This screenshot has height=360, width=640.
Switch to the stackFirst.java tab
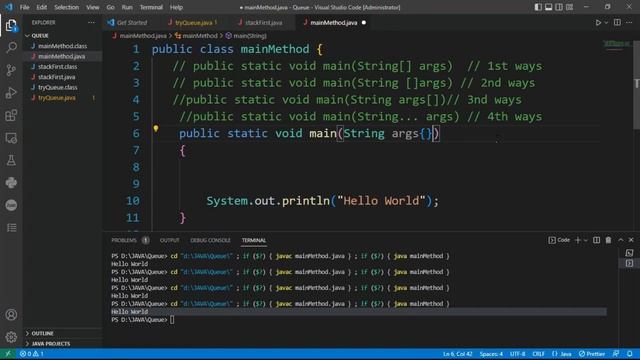tap(263, 22)
